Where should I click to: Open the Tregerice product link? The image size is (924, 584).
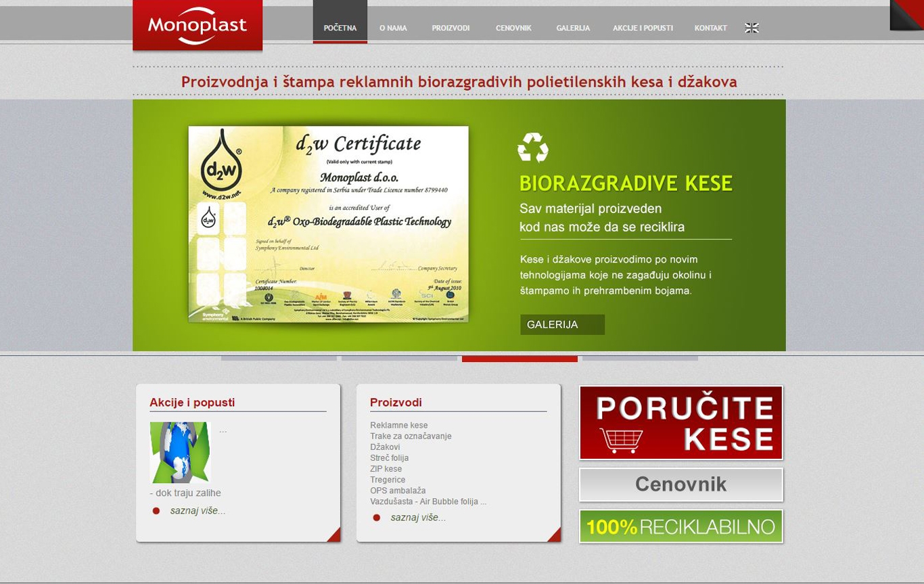pyautogui.click(x=388, y=480)
